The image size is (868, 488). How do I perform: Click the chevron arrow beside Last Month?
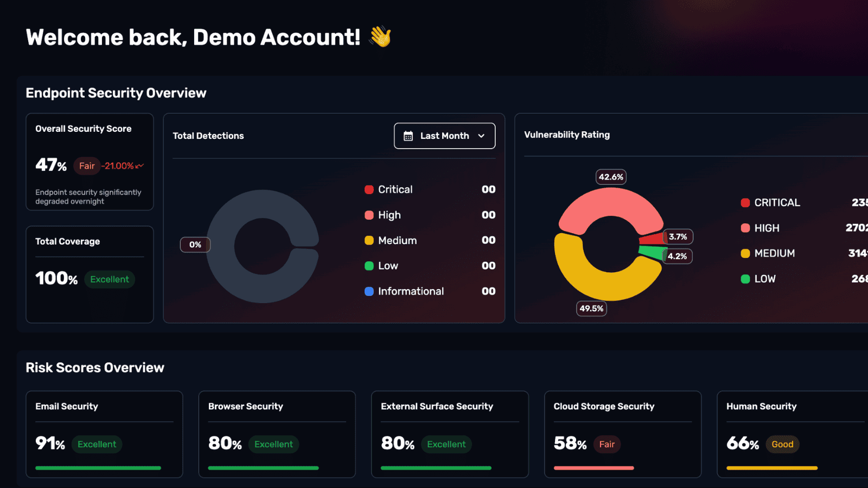point(481,136)
